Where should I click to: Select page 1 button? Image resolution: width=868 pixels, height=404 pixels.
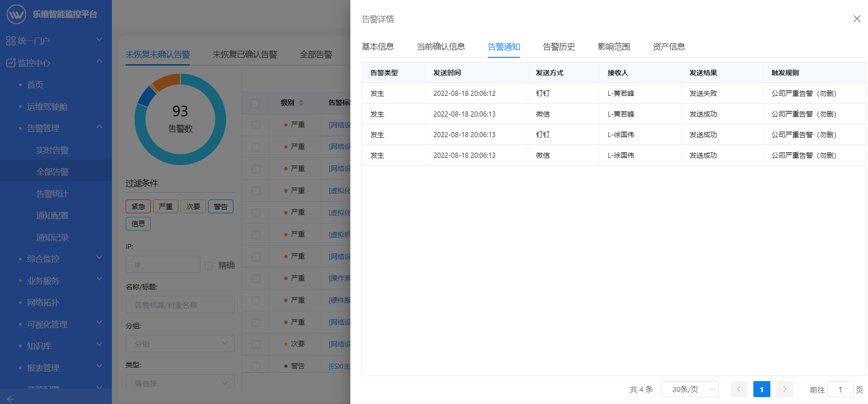pyautogui.click(x=762, y=389)
